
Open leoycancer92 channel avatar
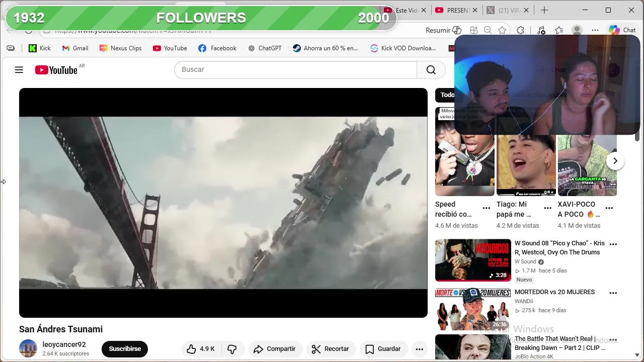point(28,349)
